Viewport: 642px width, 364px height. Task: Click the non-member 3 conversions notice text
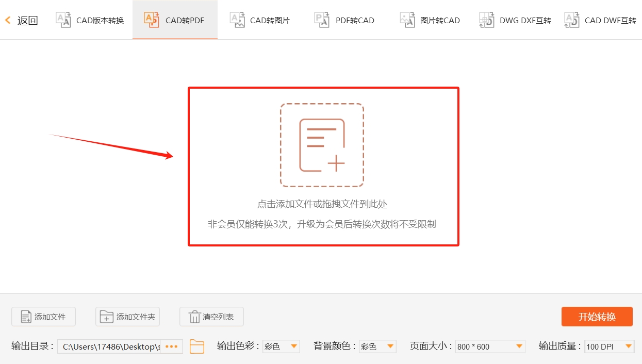(322, 224)
